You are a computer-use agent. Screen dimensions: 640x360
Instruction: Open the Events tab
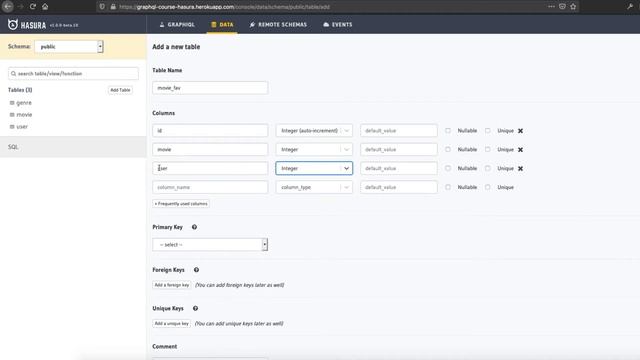click(338, 24)
